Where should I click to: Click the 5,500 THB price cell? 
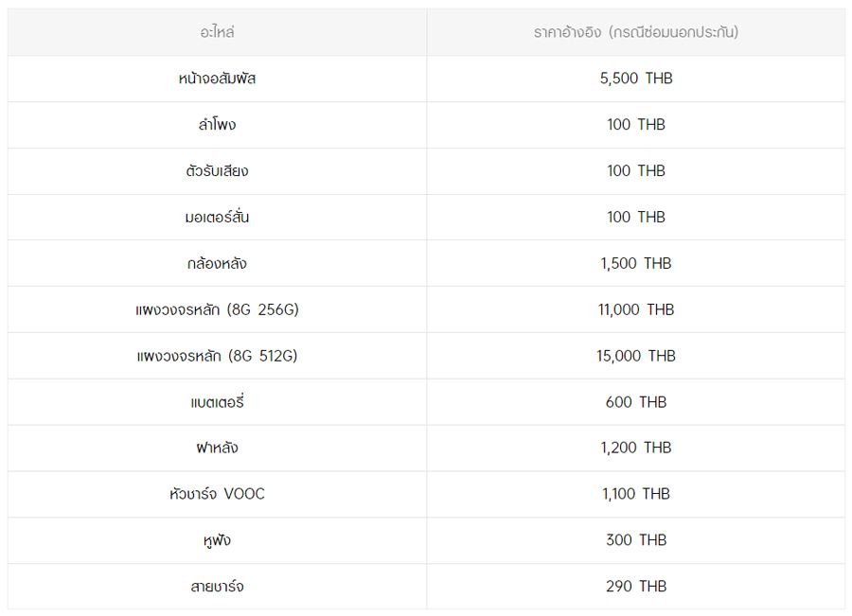[635, 79]
